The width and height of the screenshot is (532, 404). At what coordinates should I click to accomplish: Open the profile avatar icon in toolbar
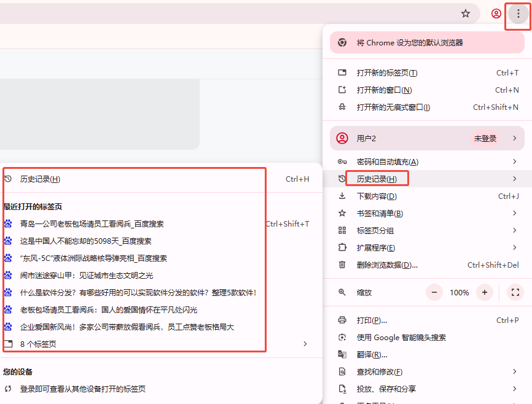pyautogui.click(x=496, y=14)
